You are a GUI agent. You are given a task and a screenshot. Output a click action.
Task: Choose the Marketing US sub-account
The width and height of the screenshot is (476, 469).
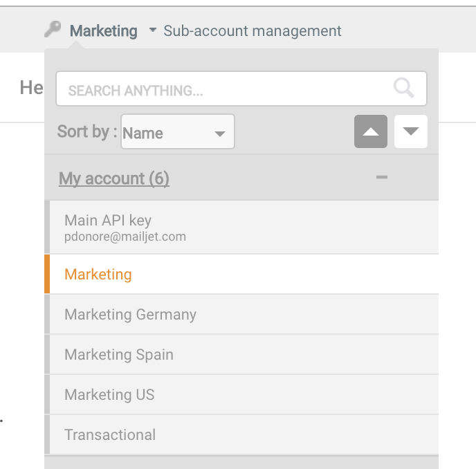click(109, 395)
